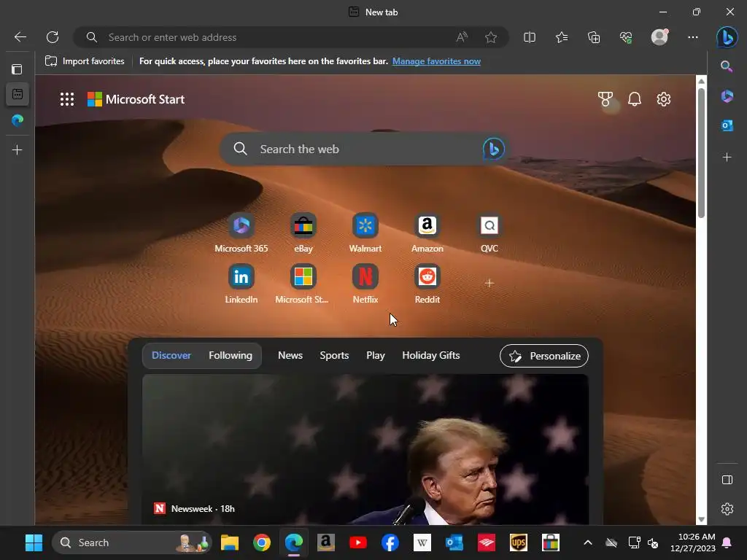Open the QVC quick link
The height and width of the screenshot is (560, 747).
tap(489, 233)
